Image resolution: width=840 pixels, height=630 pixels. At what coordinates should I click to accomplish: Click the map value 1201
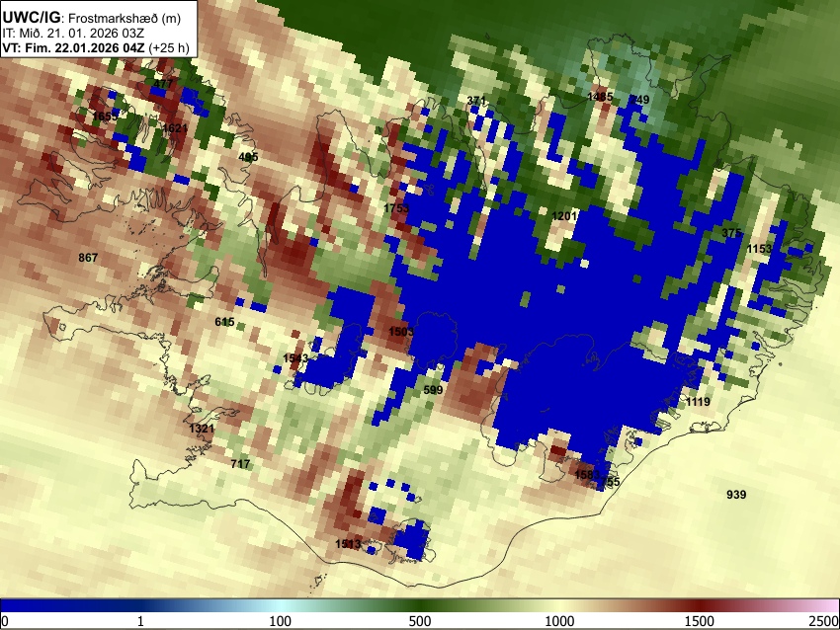click(x=564, y=215)
